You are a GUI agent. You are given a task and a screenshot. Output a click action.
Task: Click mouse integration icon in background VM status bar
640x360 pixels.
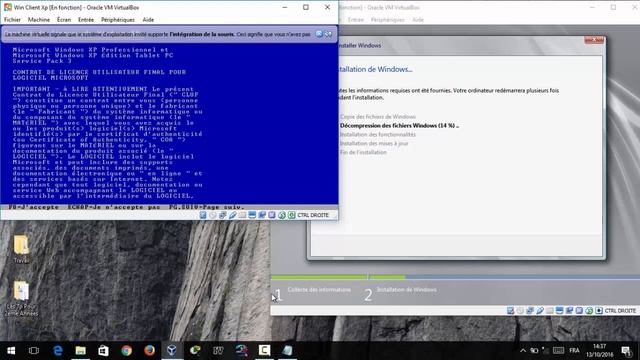[589, 311]
